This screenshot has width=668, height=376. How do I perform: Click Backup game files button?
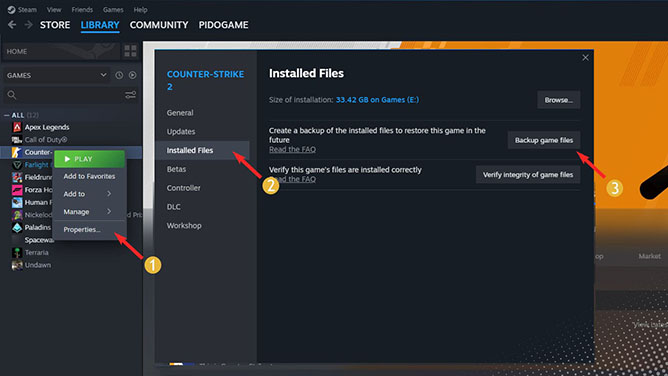(x=544, y=140)
